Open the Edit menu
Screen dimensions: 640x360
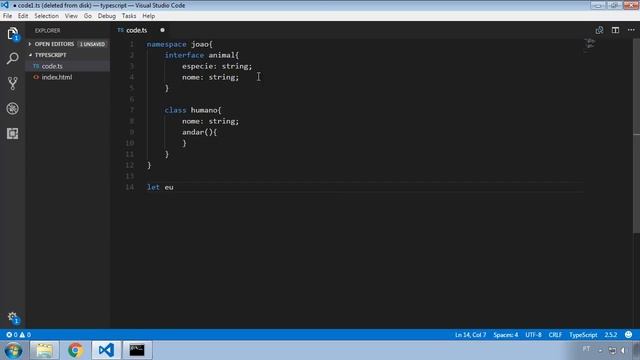click(23, 16)
